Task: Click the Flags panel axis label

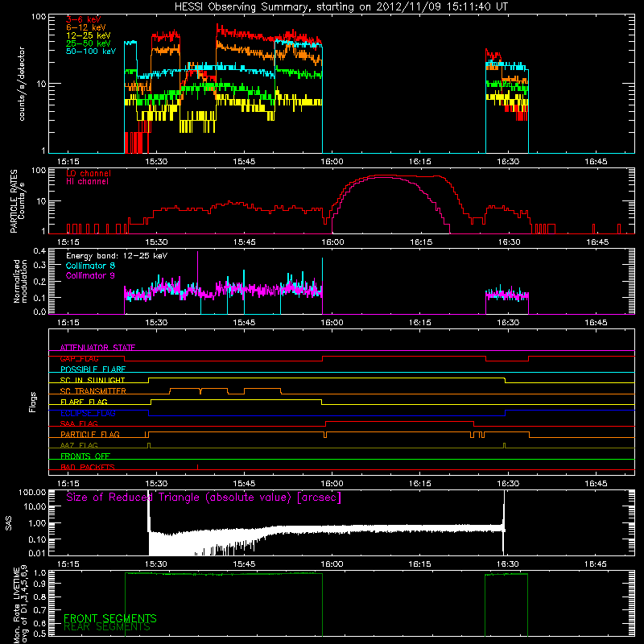Action: [33, 402]
